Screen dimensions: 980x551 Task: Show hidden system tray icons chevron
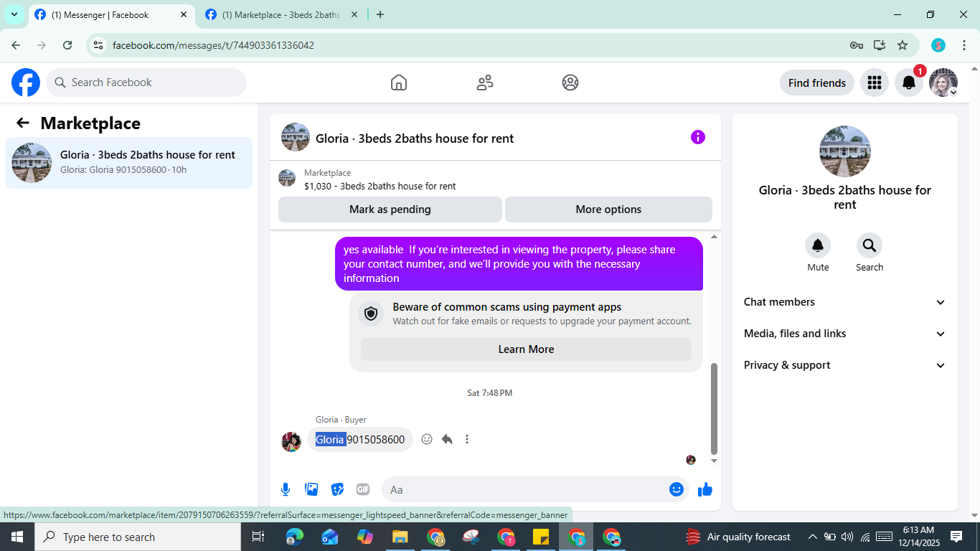(813, 537)
